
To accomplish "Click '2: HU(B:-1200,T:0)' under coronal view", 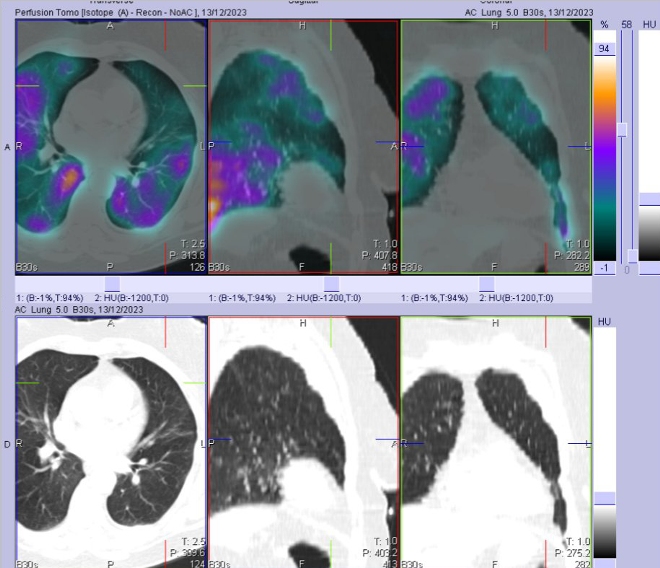I will coord(516,298).
